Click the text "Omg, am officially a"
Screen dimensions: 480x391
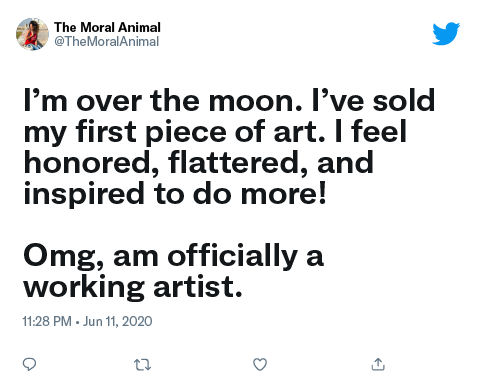pyautogui.click(x=174, y=257)
